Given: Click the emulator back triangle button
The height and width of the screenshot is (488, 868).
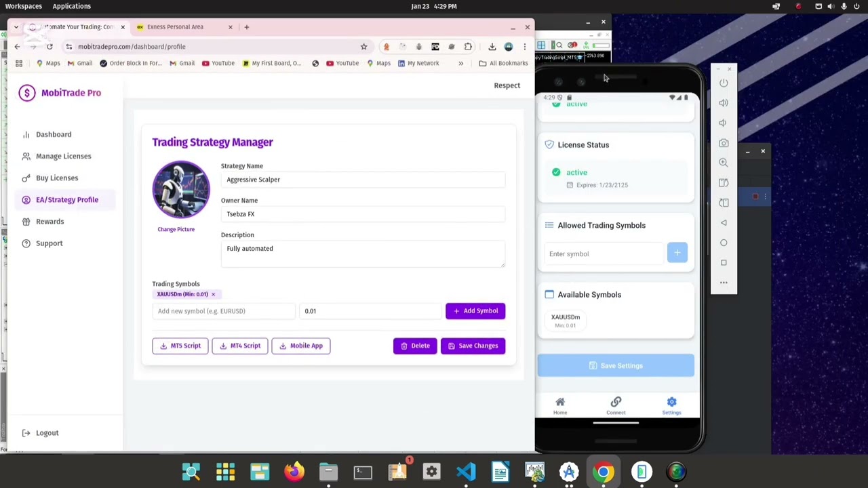Looking at the screenshot, I should point(724,223).
